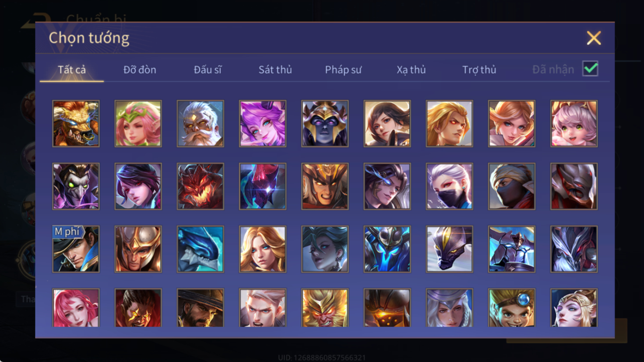Select the red fire demon hero portrait
This screenshot has height=362, width=644.
click(x=201, y=186)
